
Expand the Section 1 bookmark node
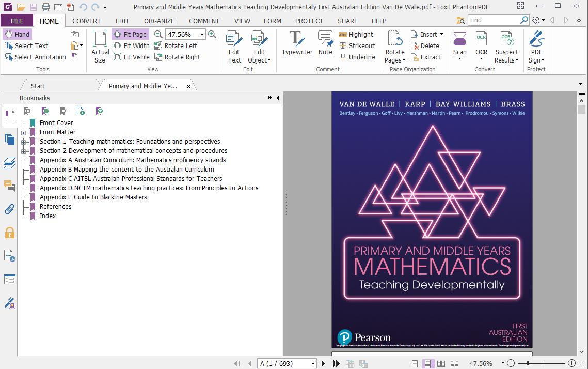pos(23,142)
